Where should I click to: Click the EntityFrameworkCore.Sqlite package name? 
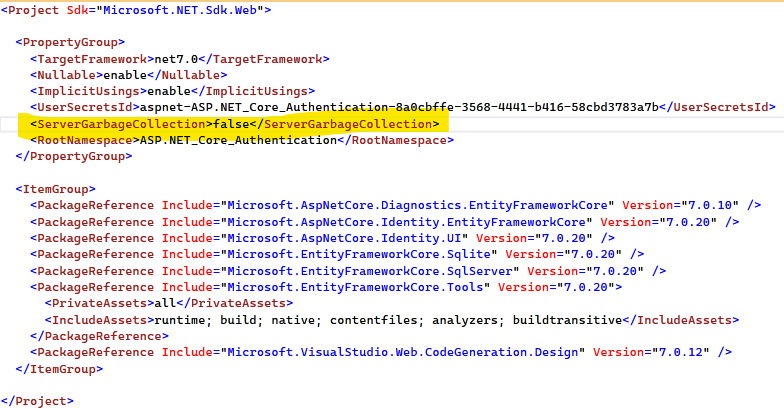point(359,254)
